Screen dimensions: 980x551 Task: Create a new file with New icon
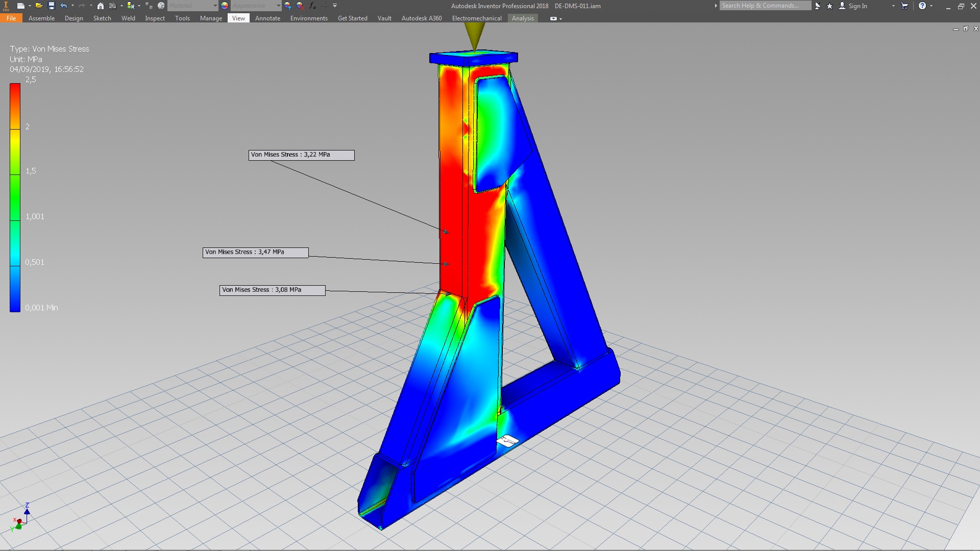20,6
